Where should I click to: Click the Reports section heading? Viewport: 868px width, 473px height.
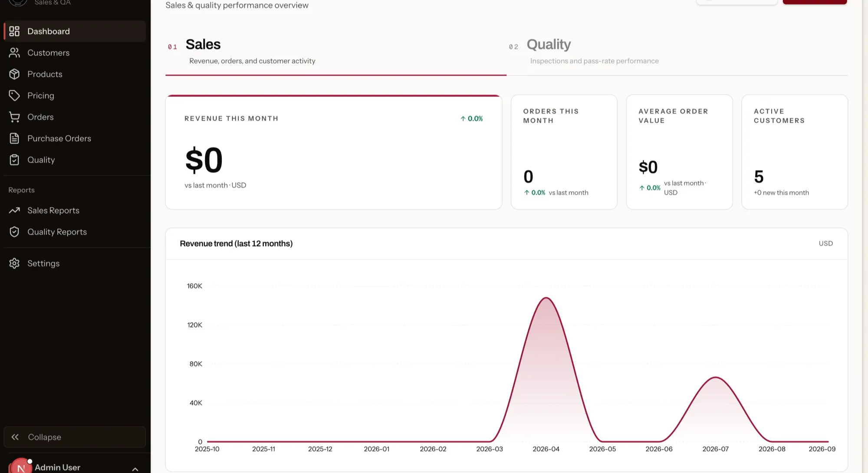(x=21, y=190)
